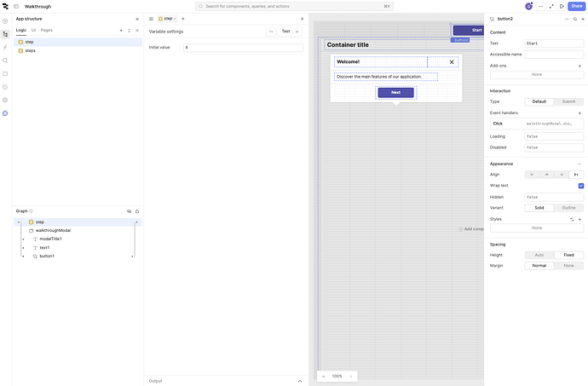Click the Share button
The image size is (588, 386).
(x=577, y=6)
